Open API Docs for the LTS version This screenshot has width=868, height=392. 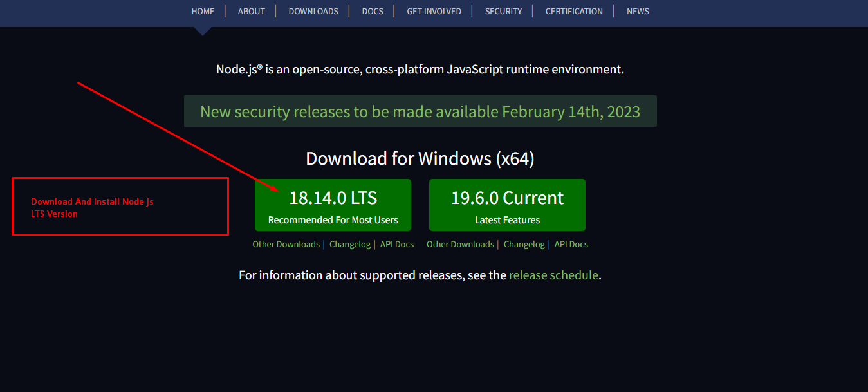pos(396,244)
